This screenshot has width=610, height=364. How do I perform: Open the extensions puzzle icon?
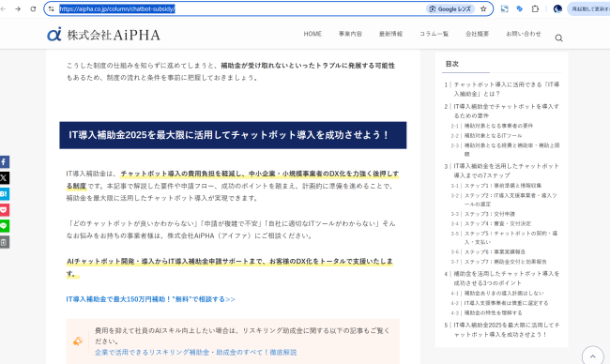point(535,8)
